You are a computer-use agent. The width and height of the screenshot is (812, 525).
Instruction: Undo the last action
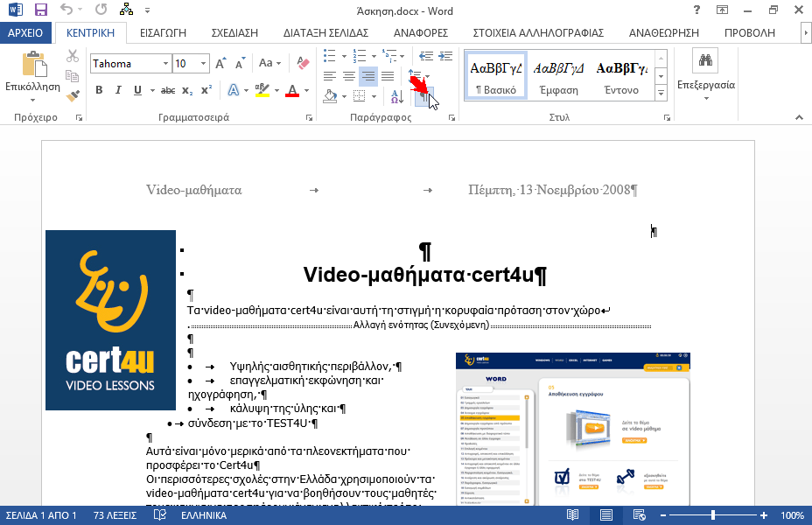click(66, 10)
